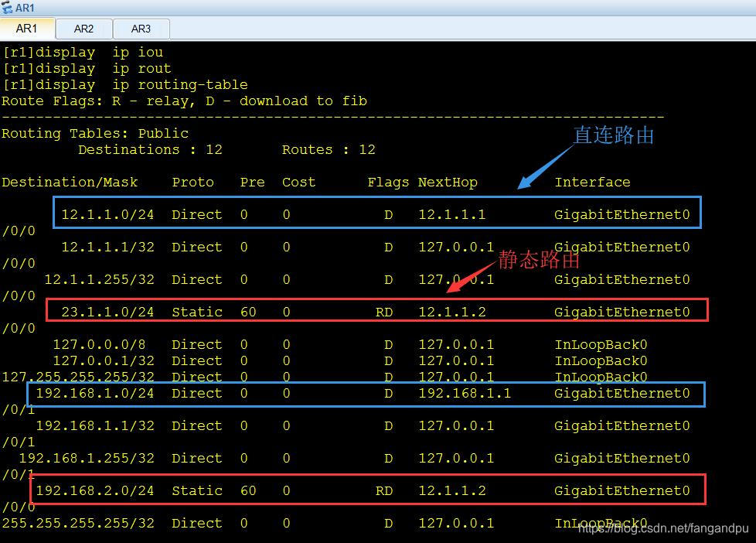This screenshot has width=756, height=543.
Task: Click destination 192.168.1.255/32 entry
Action: 87,458
